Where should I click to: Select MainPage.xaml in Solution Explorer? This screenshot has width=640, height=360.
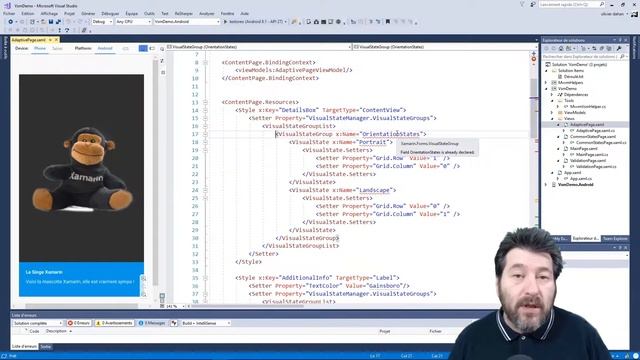point(583,149)
